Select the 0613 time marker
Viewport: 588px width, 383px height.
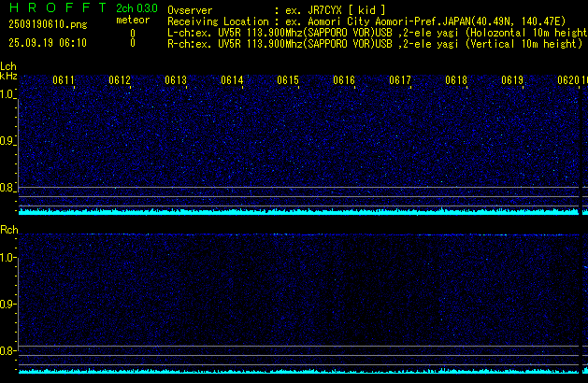tap(176, 81)
